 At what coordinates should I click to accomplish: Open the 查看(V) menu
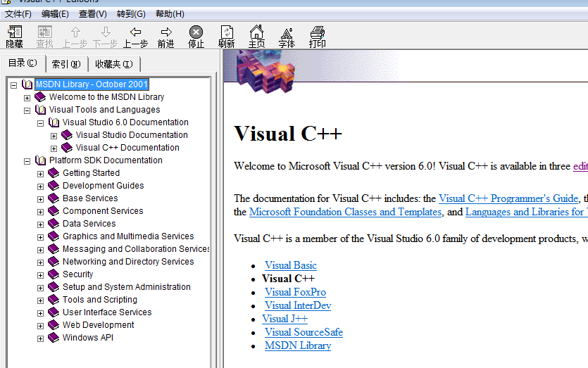coord(93,14)
